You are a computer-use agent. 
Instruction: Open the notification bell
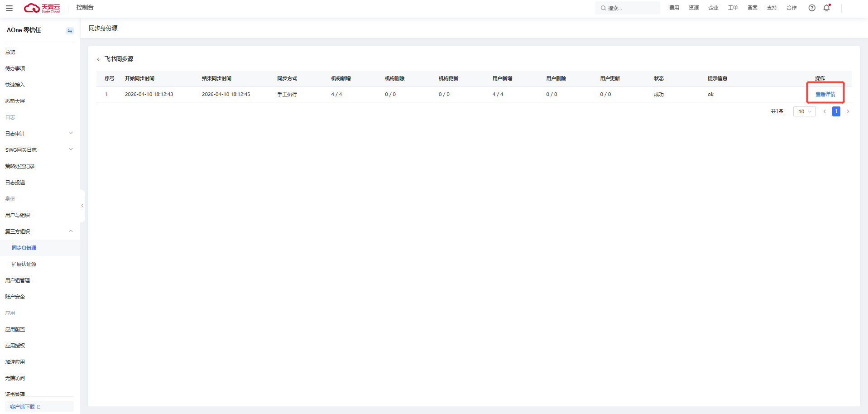pyautogui.click(x=826, y=8)
